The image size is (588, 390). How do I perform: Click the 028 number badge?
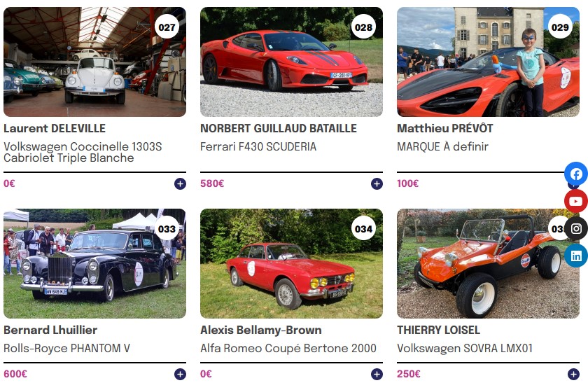pyautogui.click(x=363, y=27)
